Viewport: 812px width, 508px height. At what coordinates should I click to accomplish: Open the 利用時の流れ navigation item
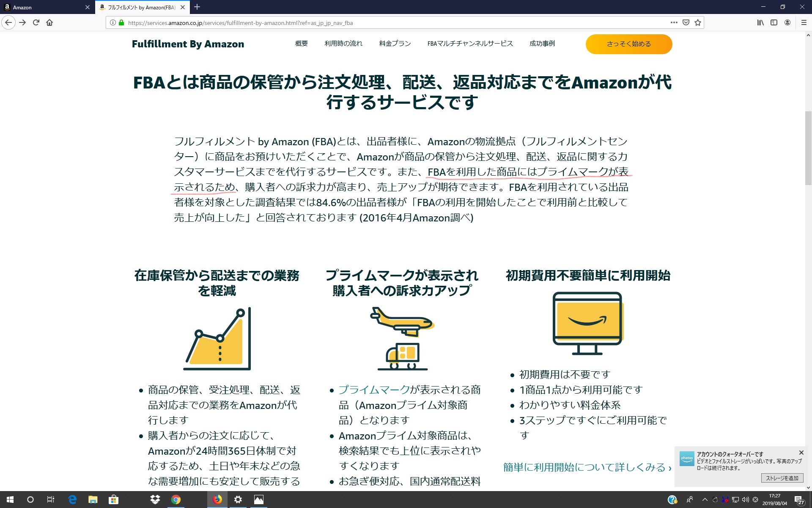tap(343, 44)
